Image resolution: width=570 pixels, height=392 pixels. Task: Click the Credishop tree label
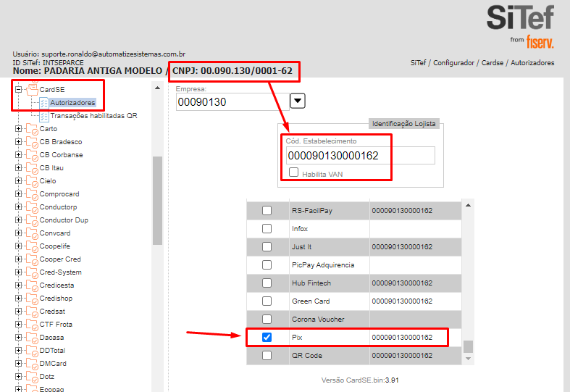56,299
